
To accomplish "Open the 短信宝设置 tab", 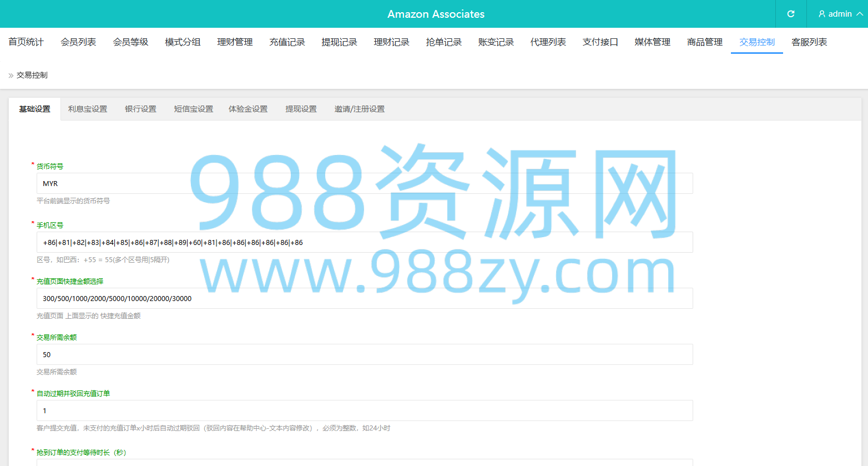I will (x=193, y=109).
